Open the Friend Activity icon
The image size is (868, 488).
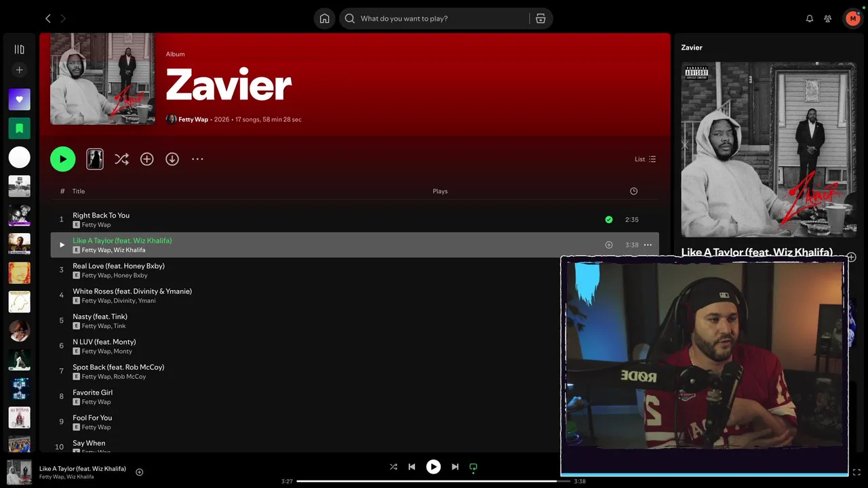pos(827,18)
